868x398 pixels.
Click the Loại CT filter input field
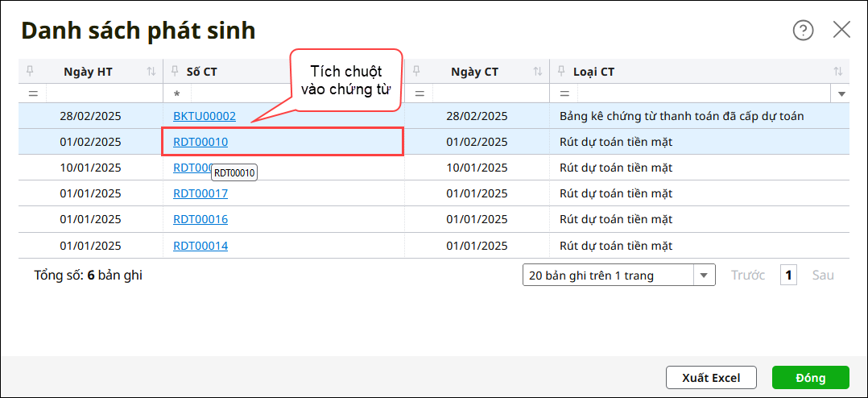coord(704,93)
